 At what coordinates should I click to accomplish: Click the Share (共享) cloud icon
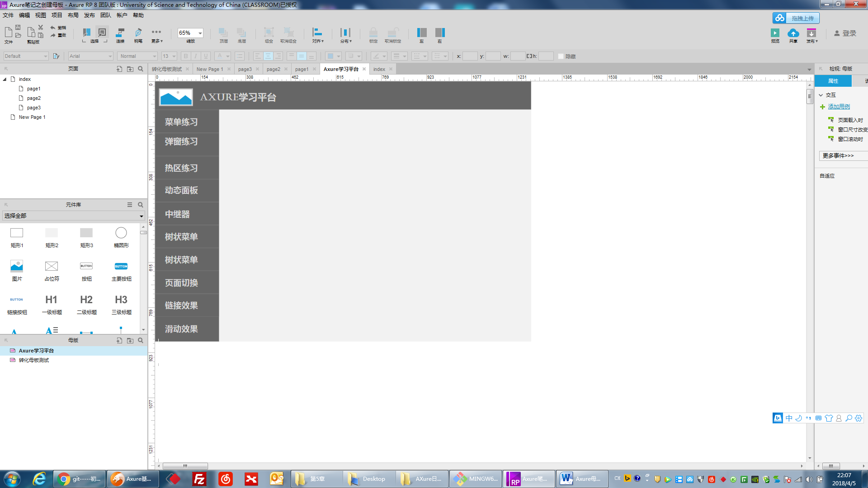pos(793,33)
